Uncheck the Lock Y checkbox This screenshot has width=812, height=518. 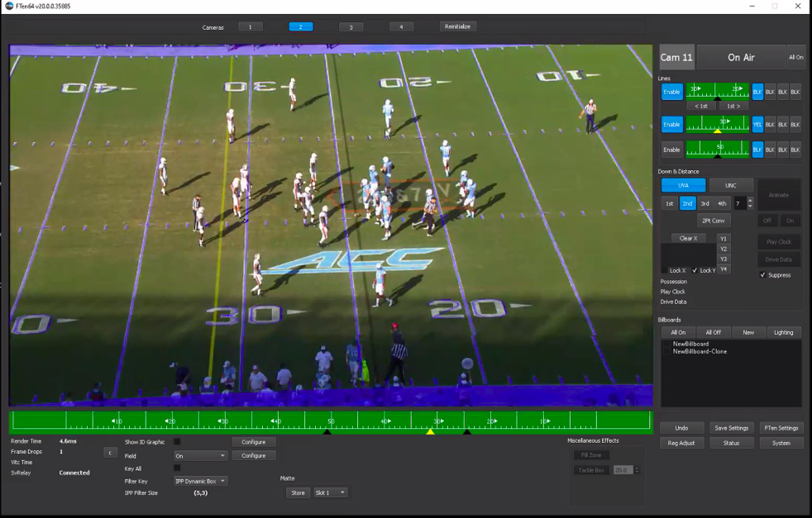[x=695, y=271]
